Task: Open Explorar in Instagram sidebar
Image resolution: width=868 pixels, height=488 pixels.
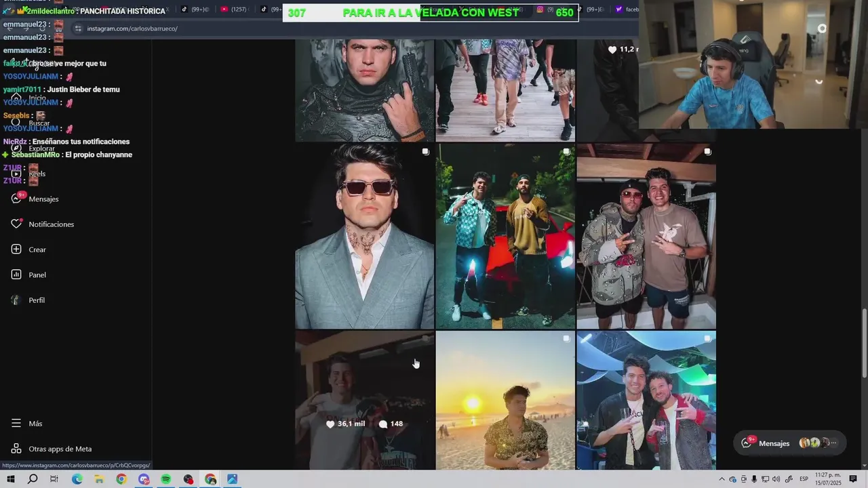Action: tap(33, 148)
